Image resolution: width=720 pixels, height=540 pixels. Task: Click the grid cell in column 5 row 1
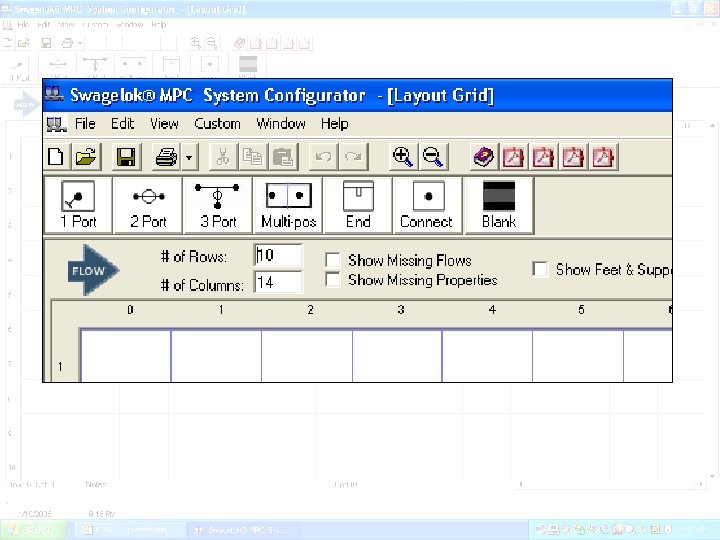(x=578, y=356)
